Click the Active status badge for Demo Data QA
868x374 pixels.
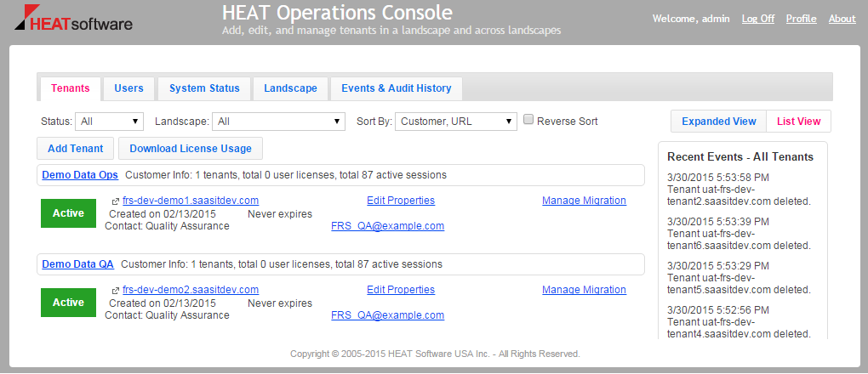(69, 303)
